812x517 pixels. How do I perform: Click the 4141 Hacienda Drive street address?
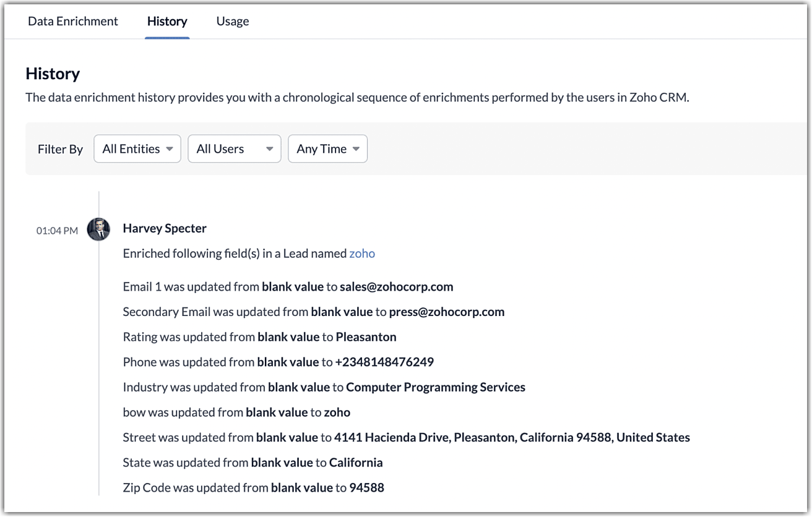pyautogui.click(x=512, y=437)
